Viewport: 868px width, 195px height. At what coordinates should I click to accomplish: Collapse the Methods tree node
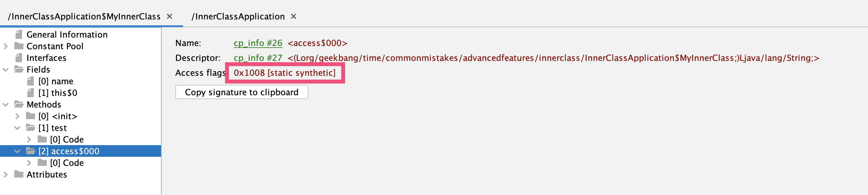[x=6, y=105]
